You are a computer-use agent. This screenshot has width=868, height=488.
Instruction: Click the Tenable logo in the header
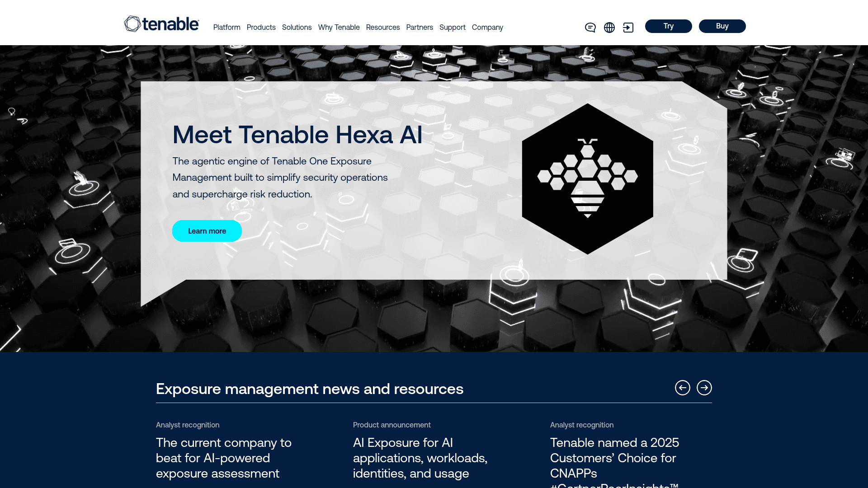[161, 24]
